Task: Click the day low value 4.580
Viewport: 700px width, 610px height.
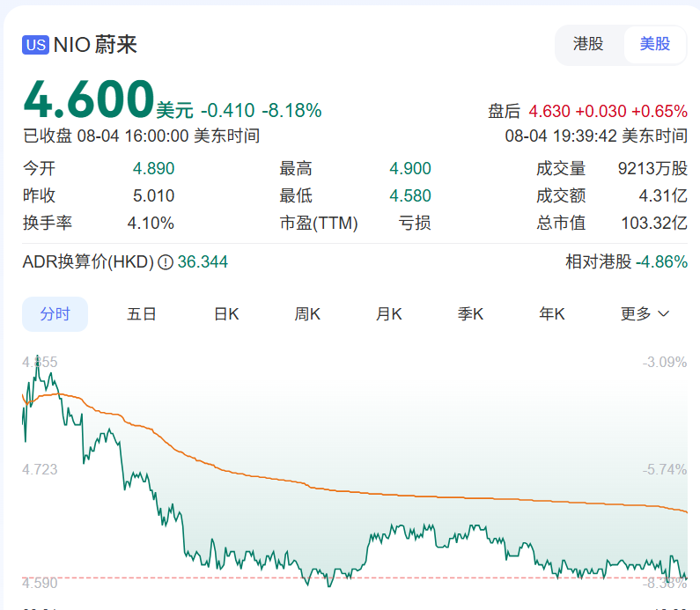Action: click(410, 196)
